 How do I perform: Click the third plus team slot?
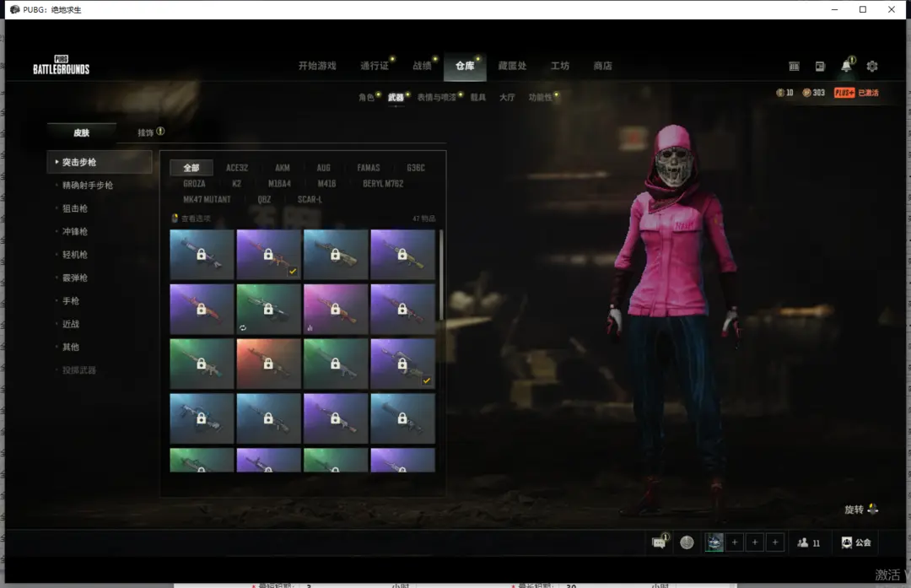pos(775,542)
